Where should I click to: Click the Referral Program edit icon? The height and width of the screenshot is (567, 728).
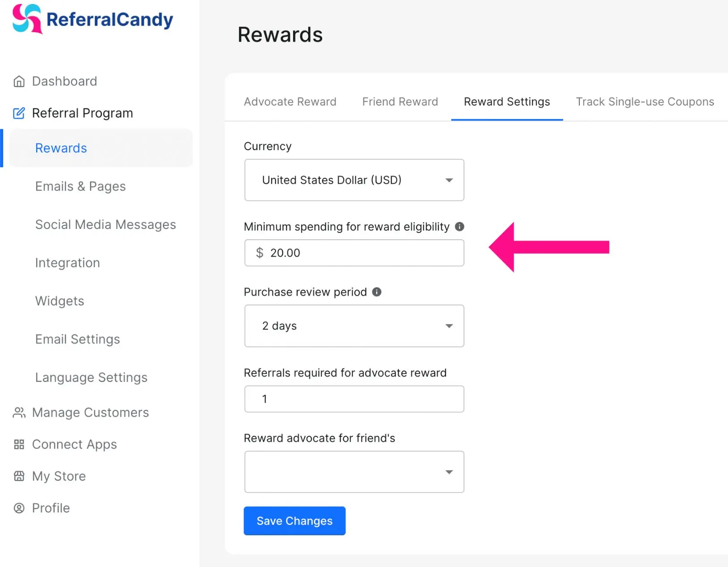19,113
